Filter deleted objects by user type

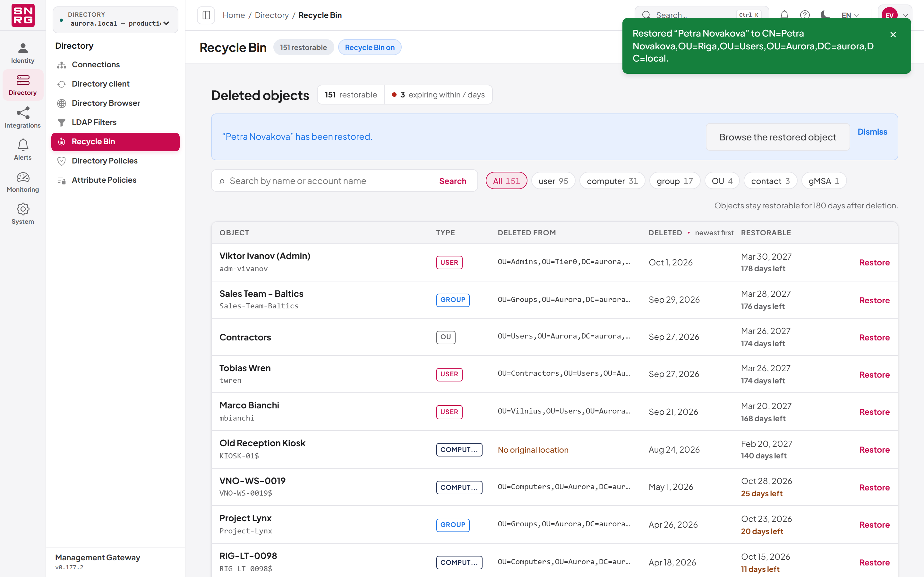point(553,181)
